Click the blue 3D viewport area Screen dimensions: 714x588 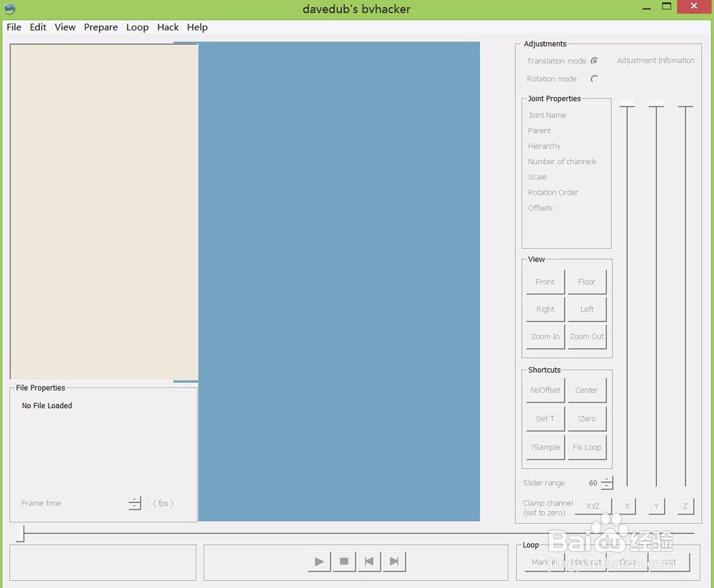click(338, 281)
